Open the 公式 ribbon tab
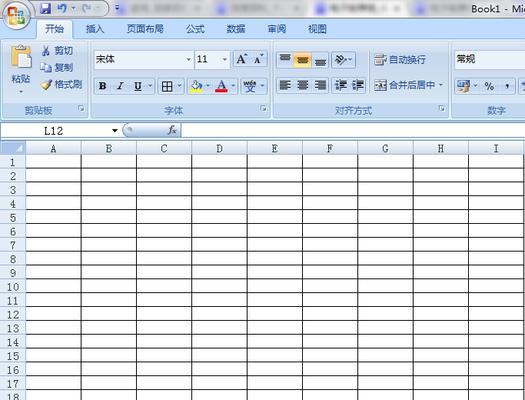This screenshot has width=525, height=400. pos(195,29)
